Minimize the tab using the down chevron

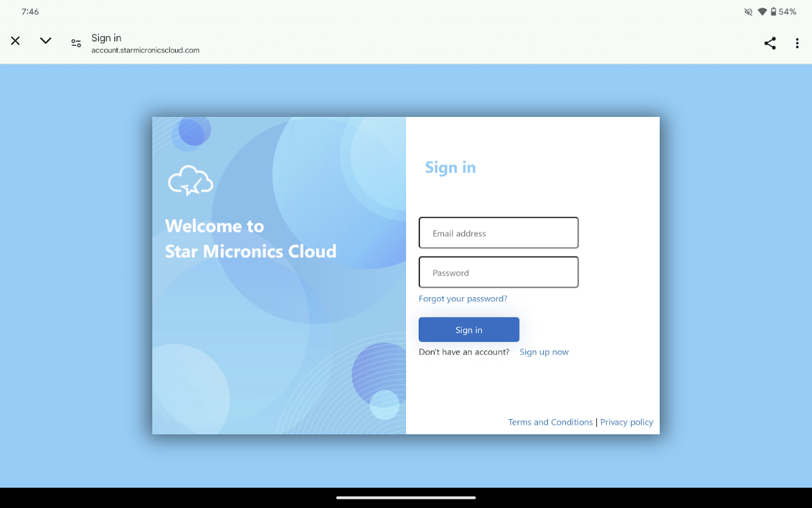46,41
